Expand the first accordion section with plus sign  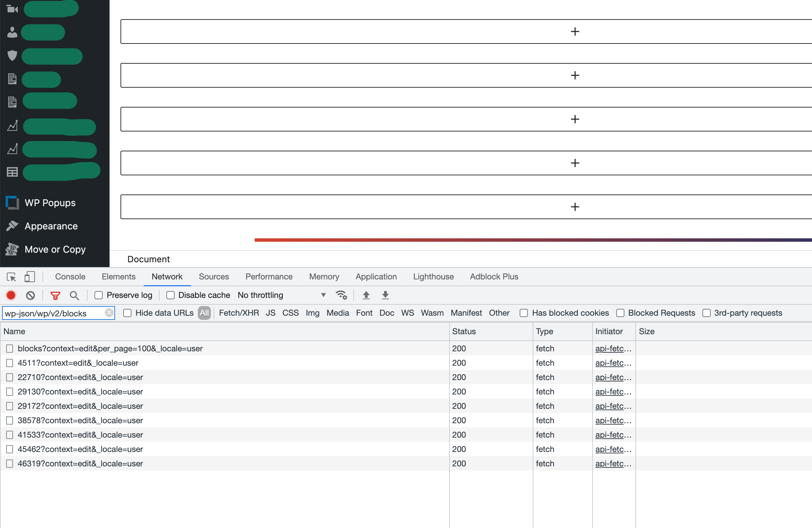click(x=575, y=32)
